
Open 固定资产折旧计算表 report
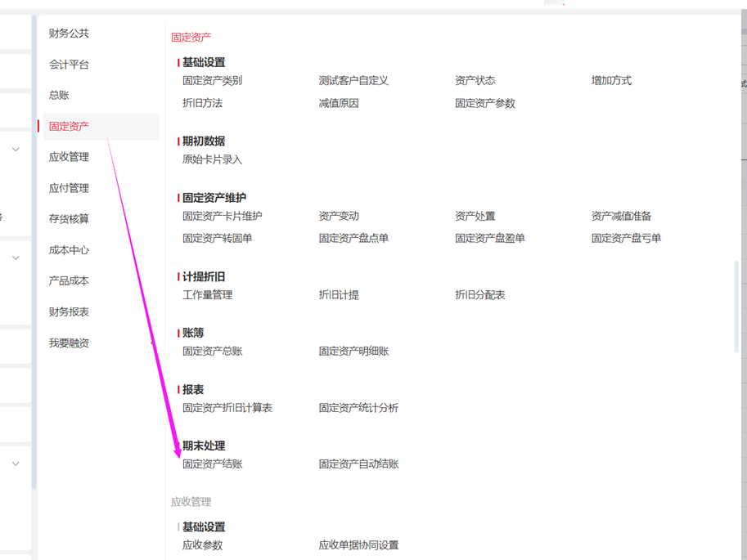coord(227,408)
